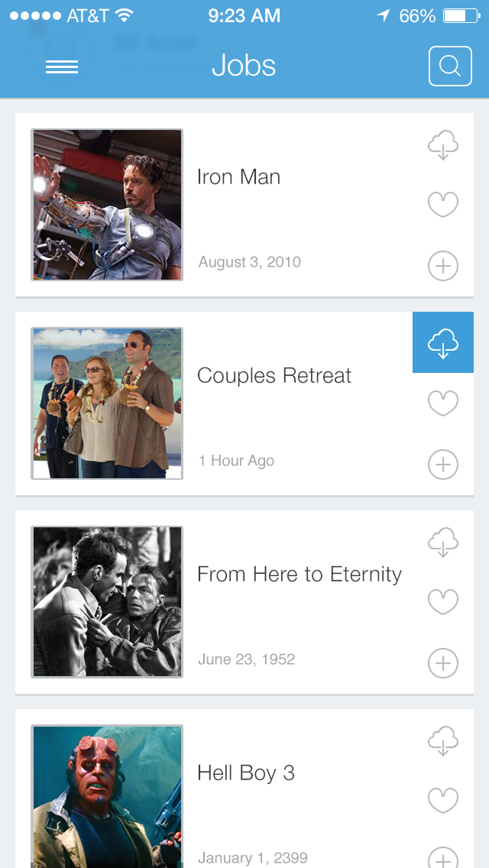Open the Couples Retreat poster image
The height and width of the screenshot is (868, 489).
coord(107,403)
